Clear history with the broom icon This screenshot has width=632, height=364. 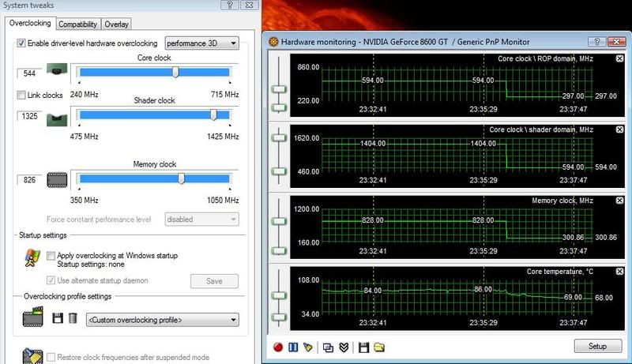coord(308,347)
